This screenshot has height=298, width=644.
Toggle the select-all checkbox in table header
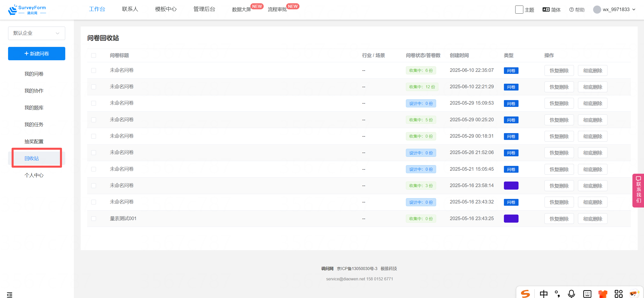pyautogui.click(x=93, y=55)
